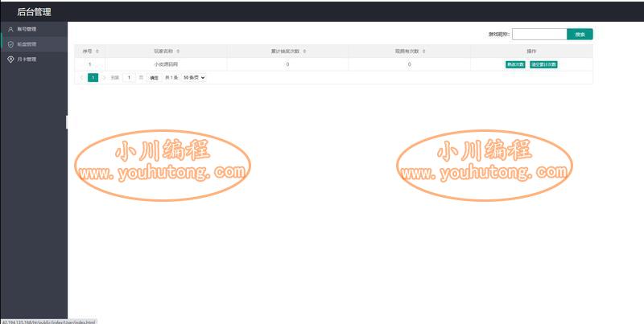Click the 操作 column header

tap(531, 51)
